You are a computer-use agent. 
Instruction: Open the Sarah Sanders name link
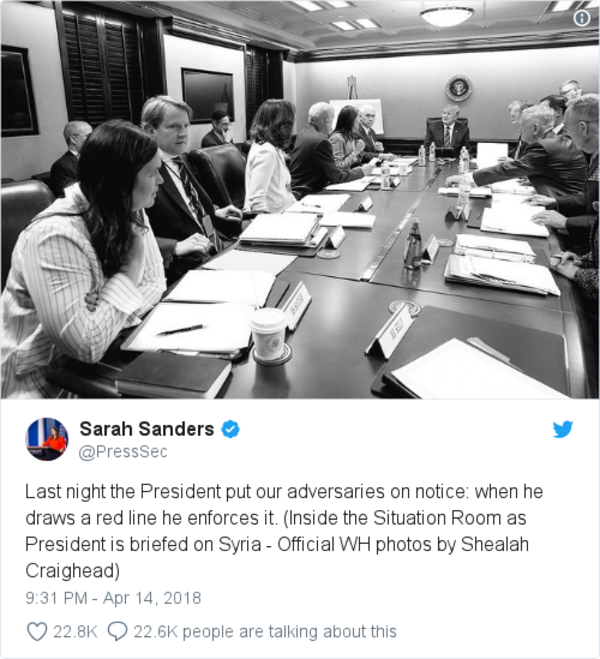pos(147,429)
